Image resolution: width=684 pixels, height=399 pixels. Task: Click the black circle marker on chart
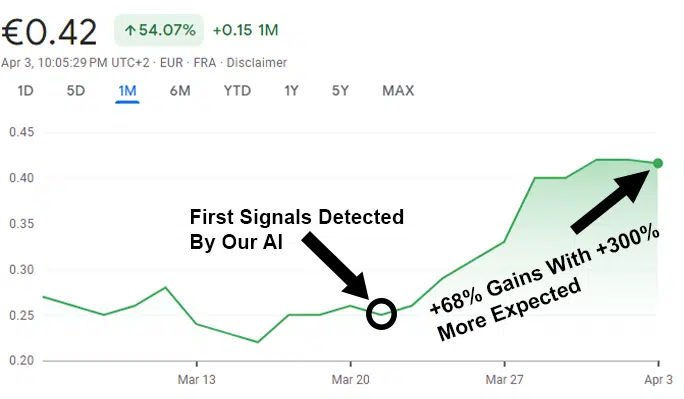point(381,314)
